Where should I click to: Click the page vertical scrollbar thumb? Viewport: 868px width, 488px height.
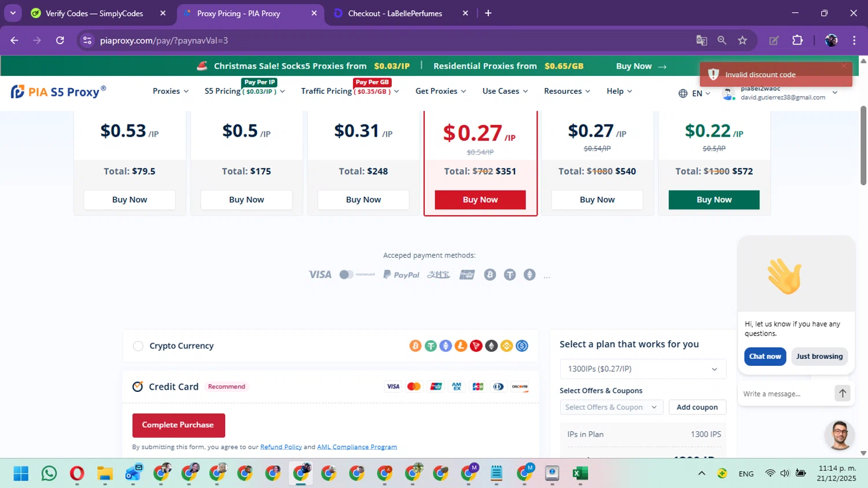[x=863, y=145]
